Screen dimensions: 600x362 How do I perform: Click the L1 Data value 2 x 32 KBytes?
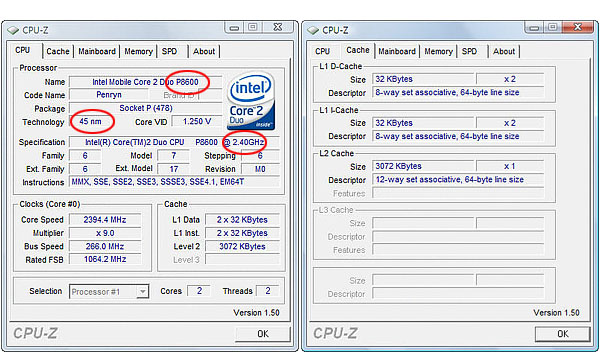pos(242,220)
